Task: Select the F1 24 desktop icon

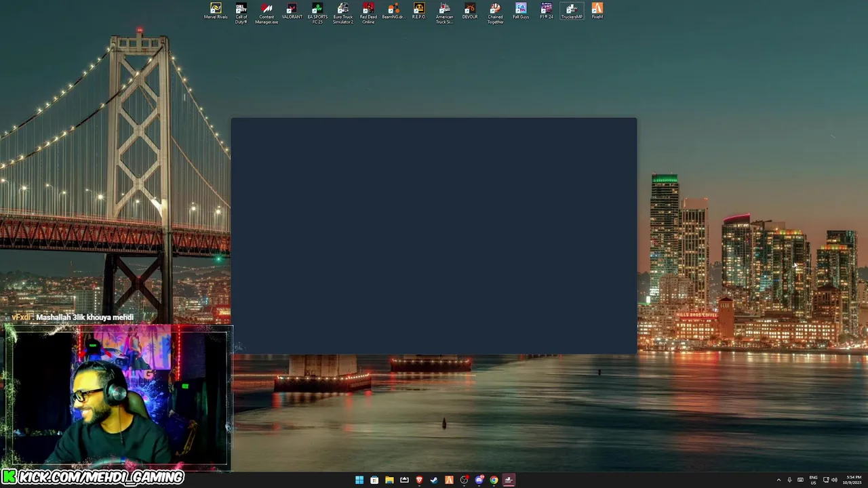Action: pos(546,12)
